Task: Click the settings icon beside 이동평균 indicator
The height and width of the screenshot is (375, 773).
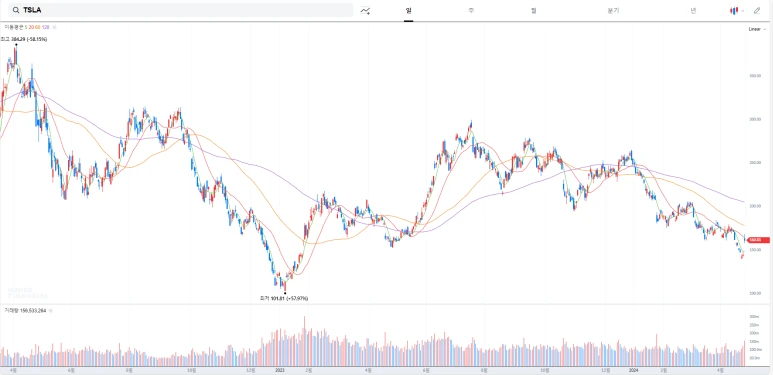Action: 54,26
